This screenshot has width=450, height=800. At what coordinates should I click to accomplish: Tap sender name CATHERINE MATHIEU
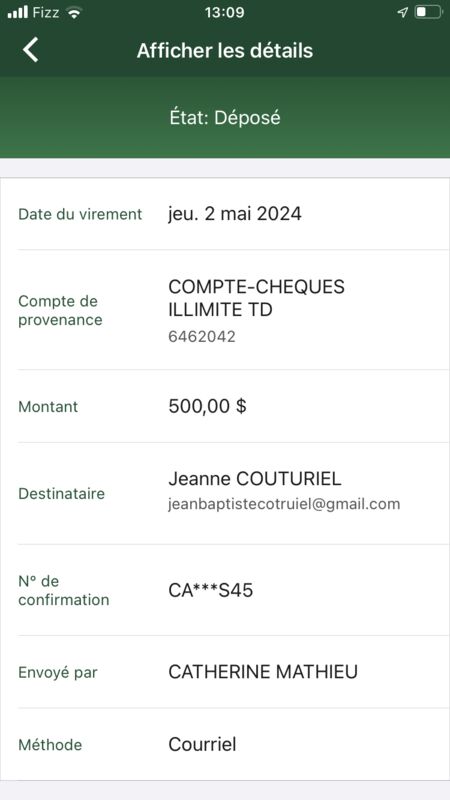click(x=263, y=672)
